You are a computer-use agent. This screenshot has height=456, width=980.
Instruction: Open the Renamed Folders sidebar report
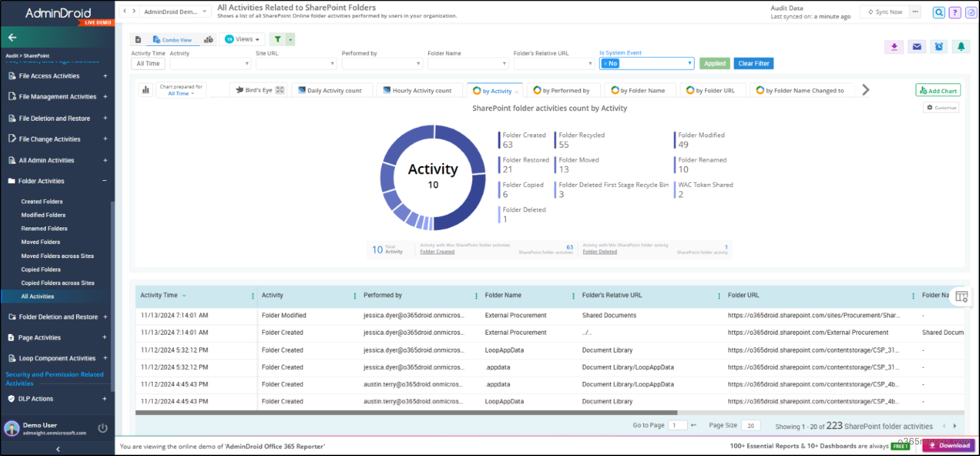tap(44, 229)
